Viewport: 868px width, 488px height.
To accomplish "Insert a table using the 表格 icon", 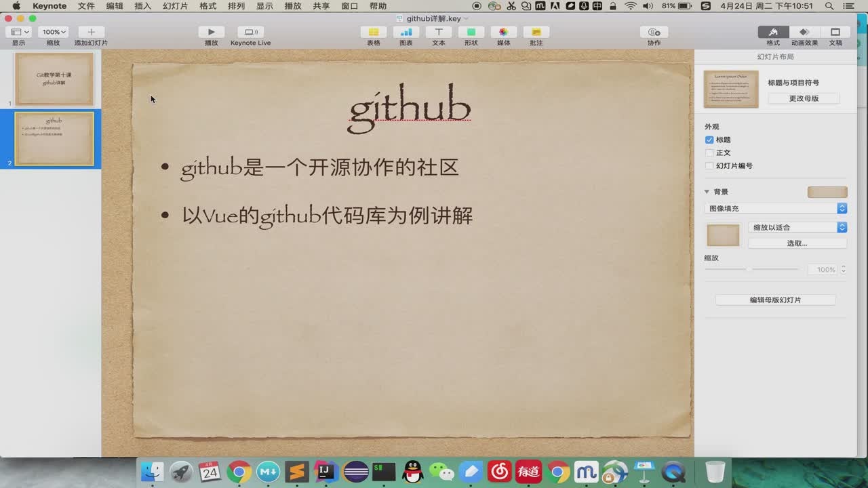I will pos(374,32).
